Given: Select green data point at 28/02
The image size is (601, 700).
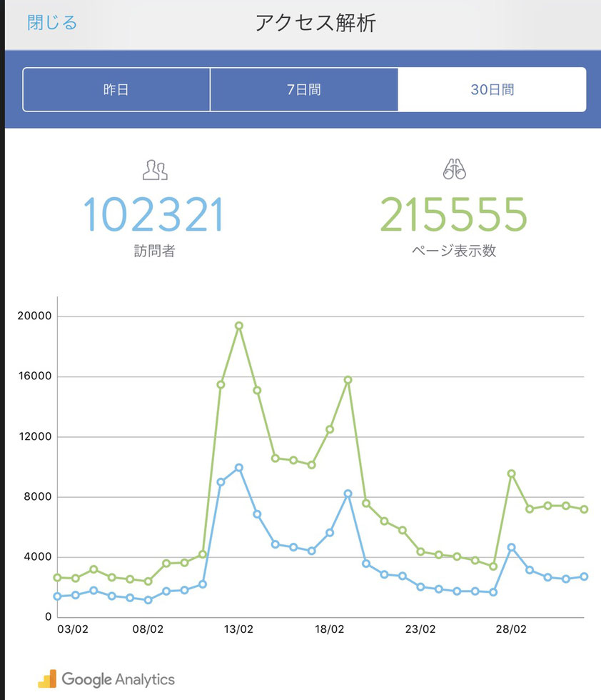Looking at the screenshot, I should [x=511, y=473].
